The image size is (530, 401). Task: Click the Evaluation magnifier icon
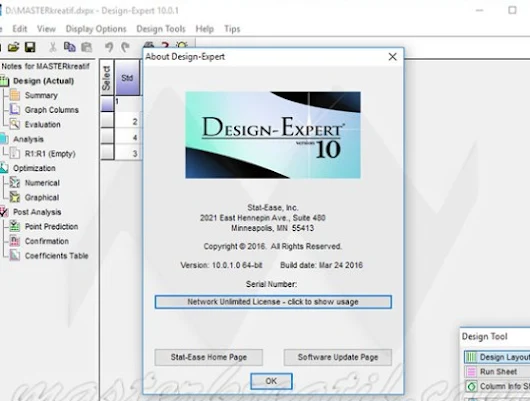point(15,124)
